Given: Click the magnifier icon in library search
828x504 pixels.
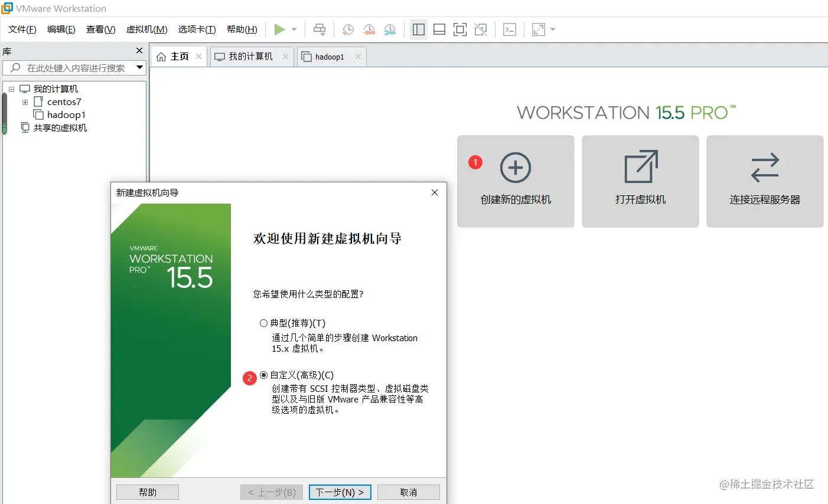Looking at the screenshot, I should pos(15,67).
